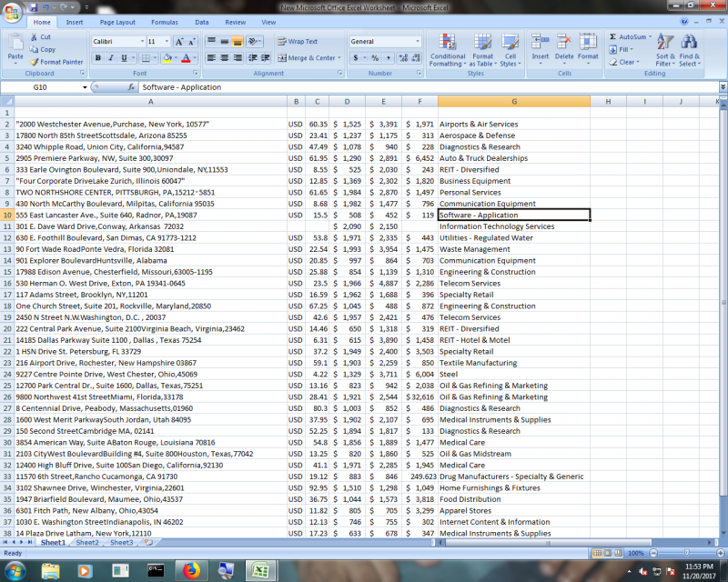This screenshot has height=582, width=728.
Task: Switch to the Page Layout ribbon tab
Action: 117,22
